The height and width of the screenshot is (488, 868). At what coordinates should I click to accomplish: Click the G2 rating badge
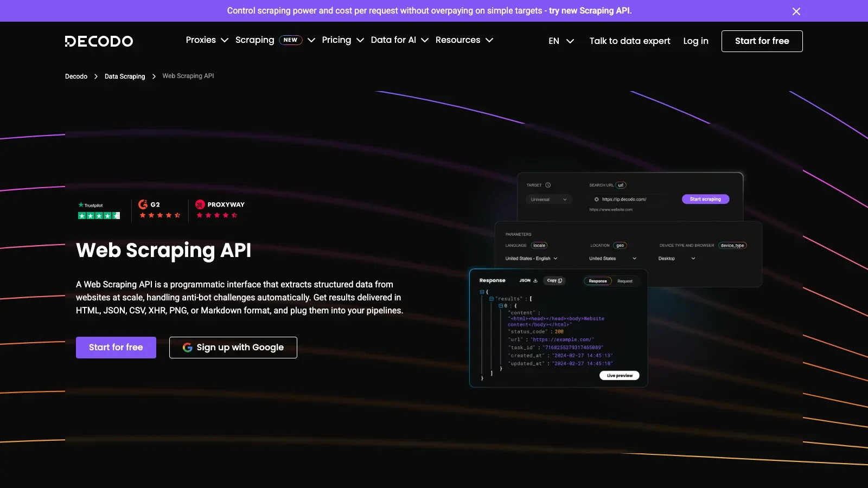click(159, 210)
